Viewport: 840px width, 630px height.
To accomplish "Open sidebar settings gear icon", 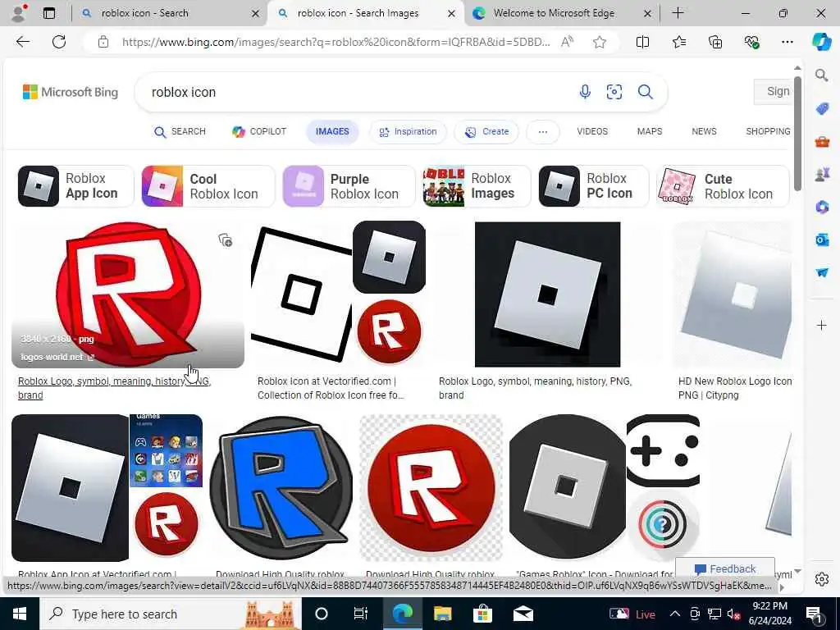I will 822,579.
